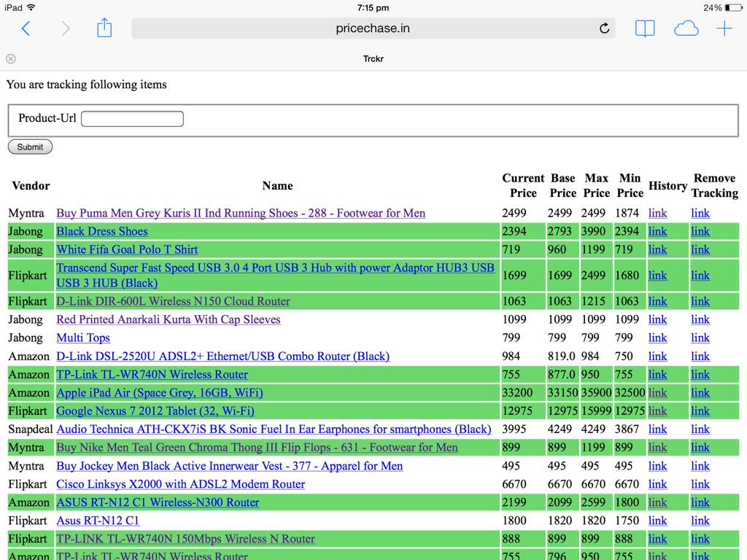This screenshot has width=747, height=560.
Task: Remove tracking link for Red Printed Anarkali Kurta
Action: [700, 319]
